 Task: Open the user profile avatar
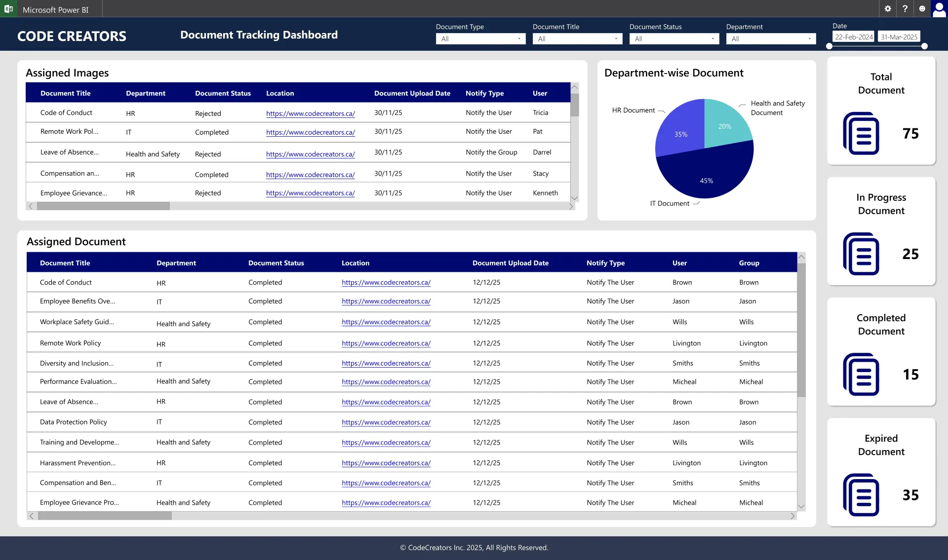click(939, 8)
